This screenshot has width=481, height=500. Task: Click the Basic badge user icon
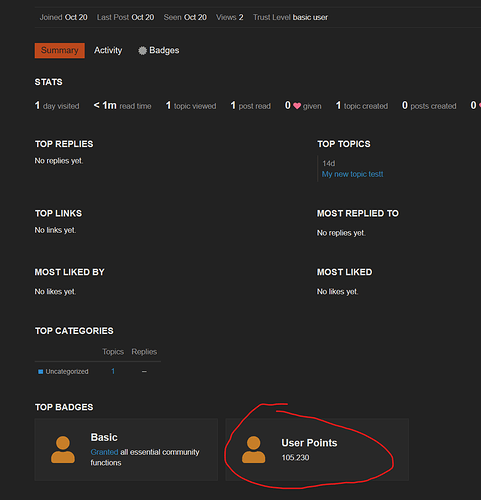(x=63, y=449)
